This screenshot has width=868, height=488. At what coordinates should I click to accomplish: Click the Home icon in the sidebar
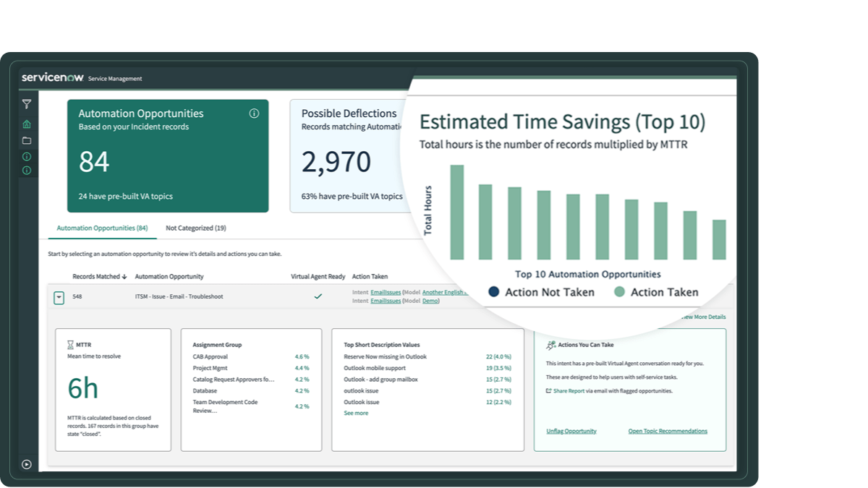click(x=27, y=124)
